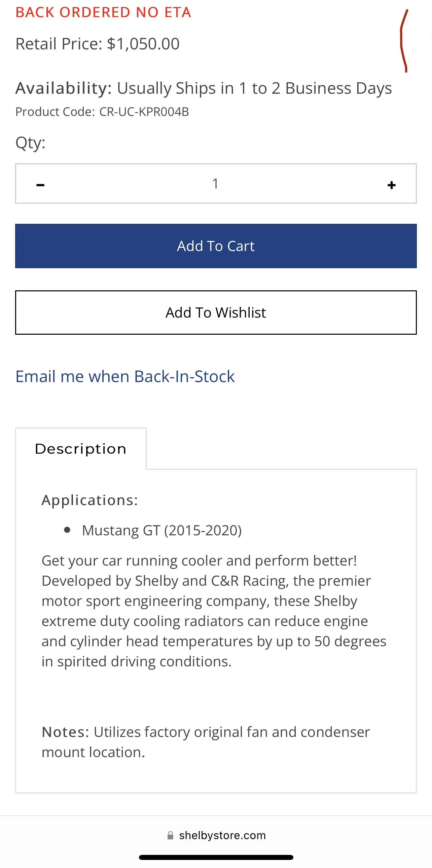Click the radiator description paragraph
This screenshot has height=868, width=432.
pos(214,611)
